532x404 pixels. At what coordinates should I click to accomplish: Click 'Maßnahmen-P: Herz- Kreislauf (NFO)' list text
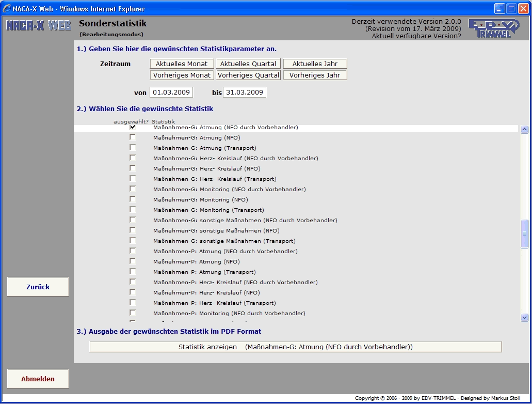pyautogui.click(x=206, y=292)
